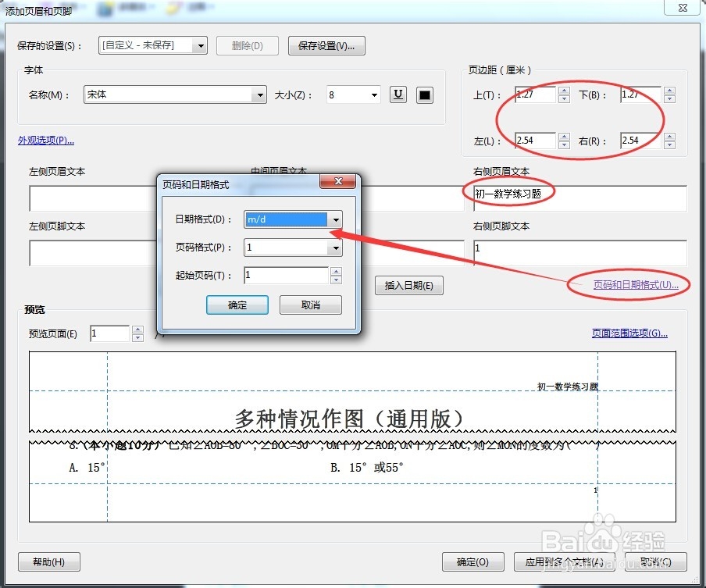Screen dimensions: 706x588
Task: Open the 页码格式 dropdown in the dialog
Action: (x=335, y=247)
